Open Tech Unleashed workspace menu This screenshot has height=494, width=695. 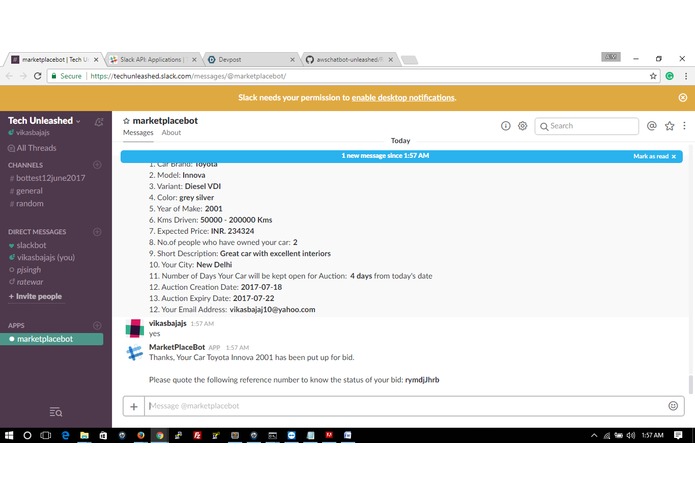[44, 121]
